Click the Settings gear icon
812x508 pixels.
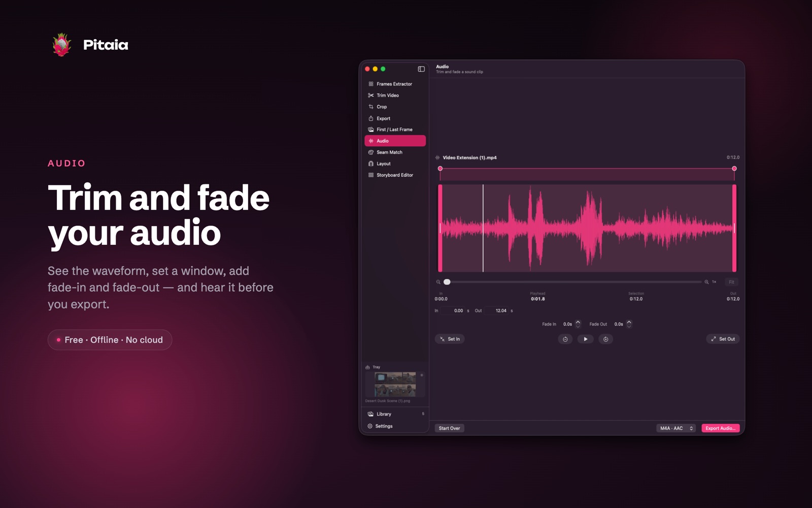pos(370,426)
